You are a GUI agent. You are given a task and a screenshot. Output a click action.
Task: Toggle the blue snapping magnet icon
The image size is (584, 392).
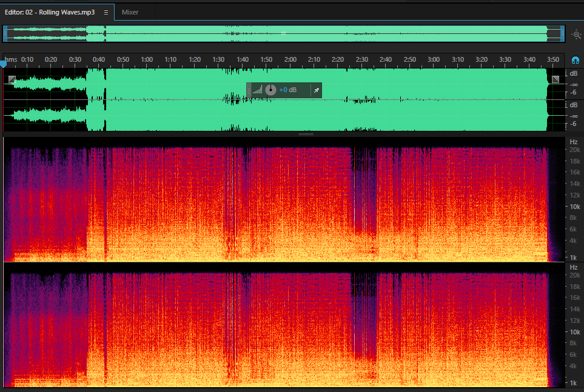pyautogui.click(x=576, y=60)
